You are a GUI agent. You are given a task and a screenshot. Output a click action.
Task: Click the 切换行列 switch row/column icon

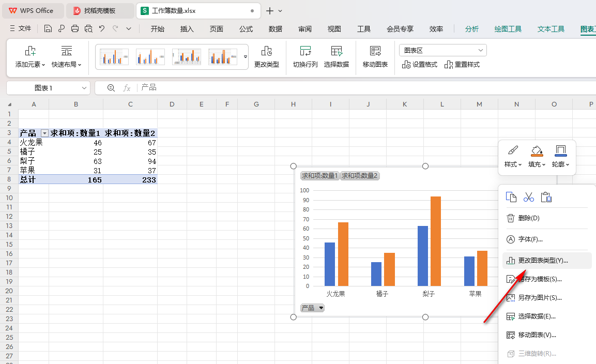pyautogui.click(x=305, y=51)
